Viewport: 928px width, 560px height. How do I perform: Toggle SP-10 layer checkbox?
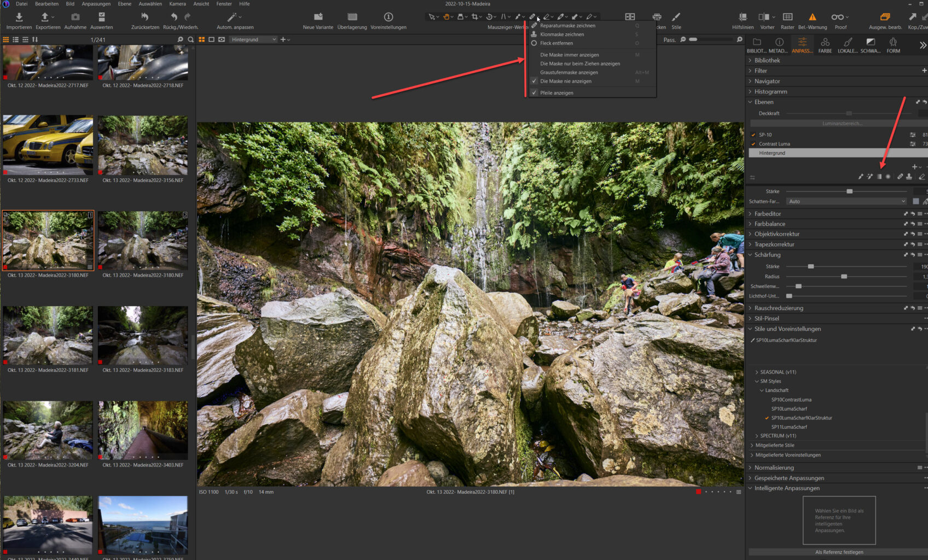pos(753,135)
